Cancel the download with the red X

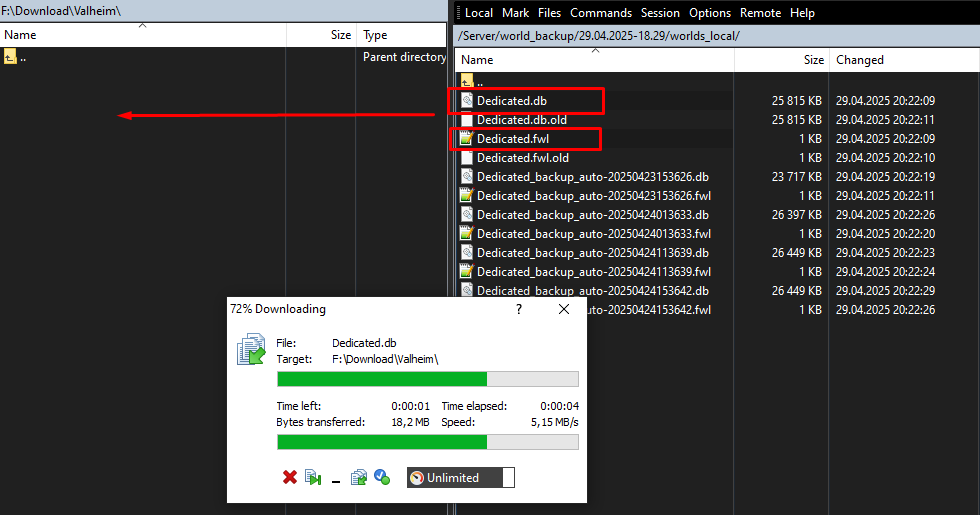[x=290, y=478]
